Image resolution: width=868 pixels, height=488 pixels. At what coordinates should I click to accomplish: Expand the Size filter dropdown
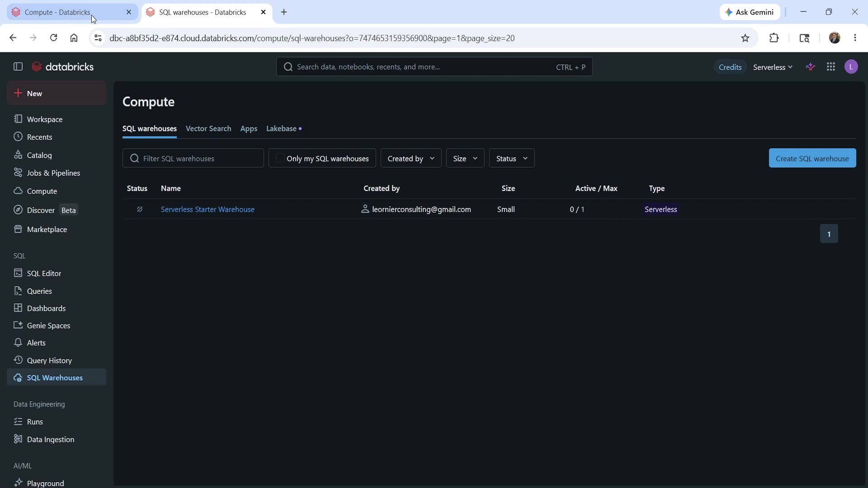[465, 158]
